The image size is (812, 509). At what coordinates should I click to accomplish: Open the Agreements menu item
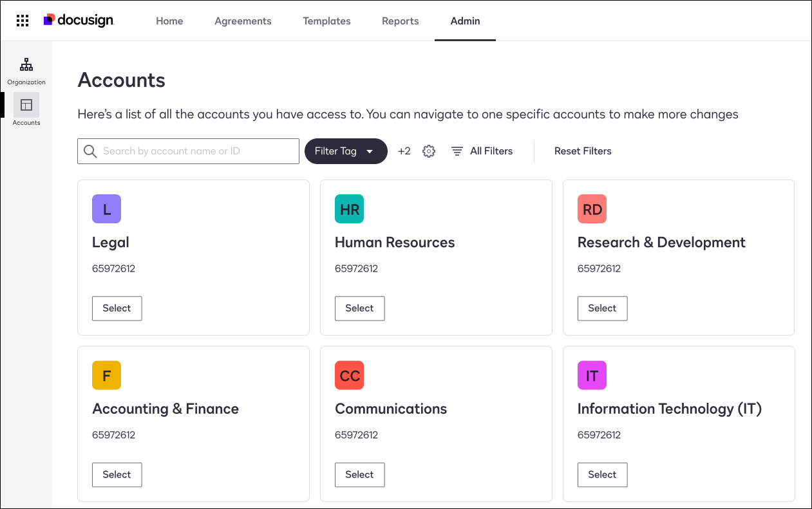point(243,21)
